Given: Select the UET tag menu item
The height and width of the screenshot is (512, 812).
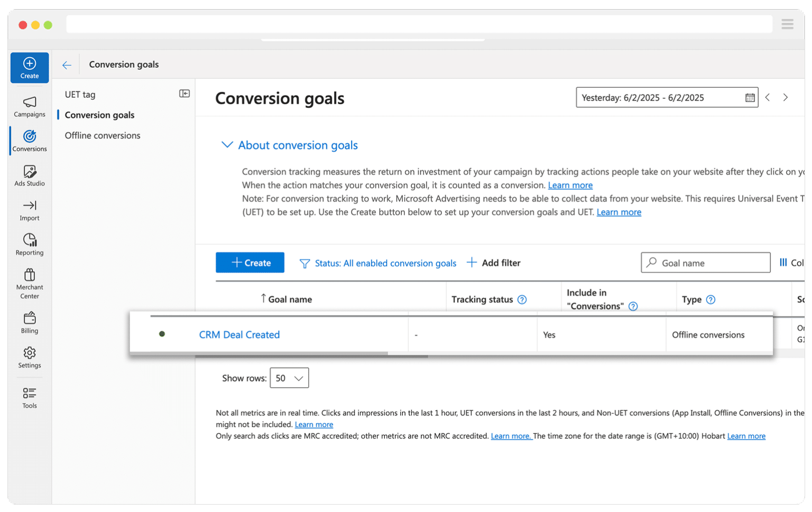Looking at the screenshot, I should tap(79, 94).
